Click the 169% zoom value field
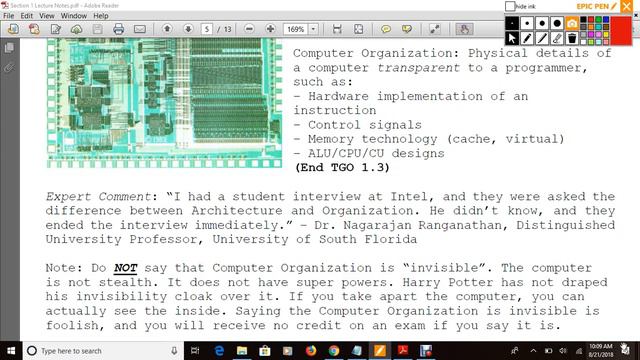Screen dimensions: 640x360 [296, 29]
